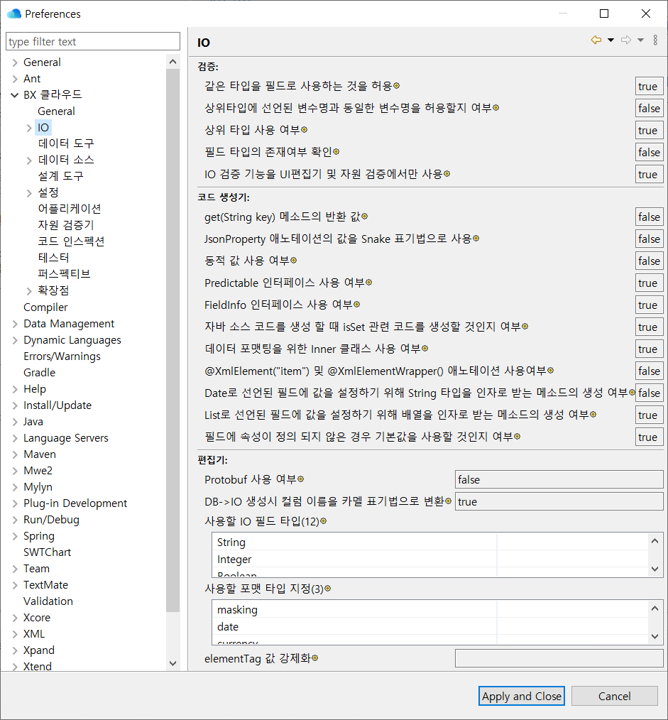Expand the Java preferences tree node

click(15, 422)
